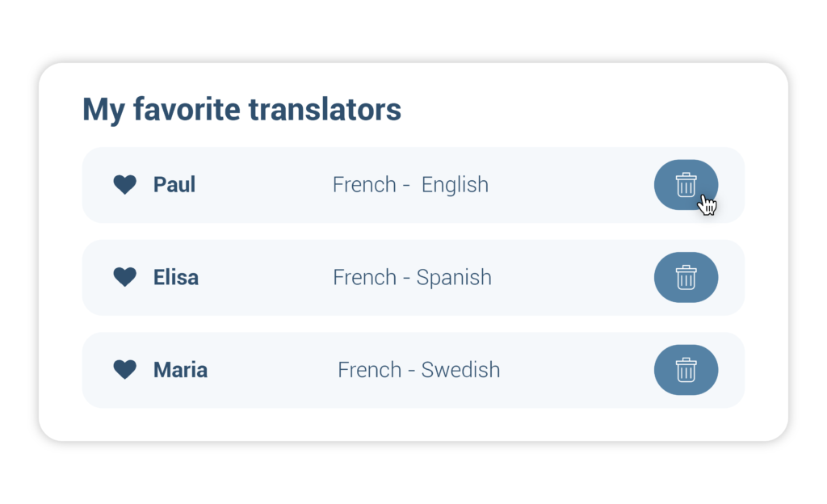Click the word Spanish in Elisa's row
This screenshot has width=827, height=504.
pos(454,278)
